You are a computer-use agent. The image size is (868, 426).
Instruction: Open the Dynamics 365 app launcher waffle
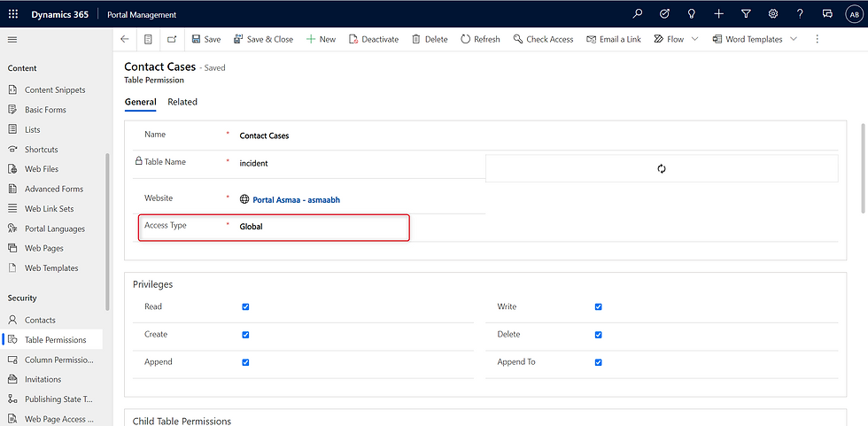13,14
